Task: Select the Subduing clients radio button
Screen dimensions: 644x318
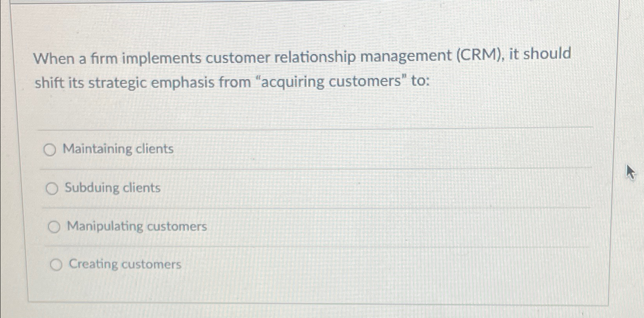Action: (x=52, y=188)
